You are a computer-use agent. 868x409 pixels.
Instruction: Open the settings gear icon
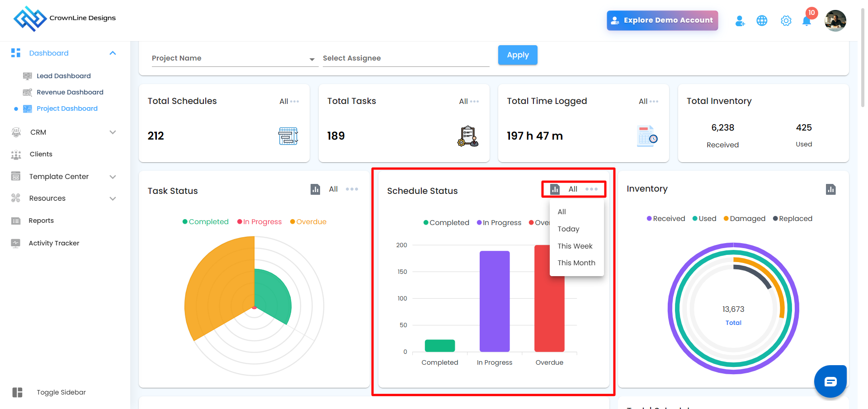786,21
